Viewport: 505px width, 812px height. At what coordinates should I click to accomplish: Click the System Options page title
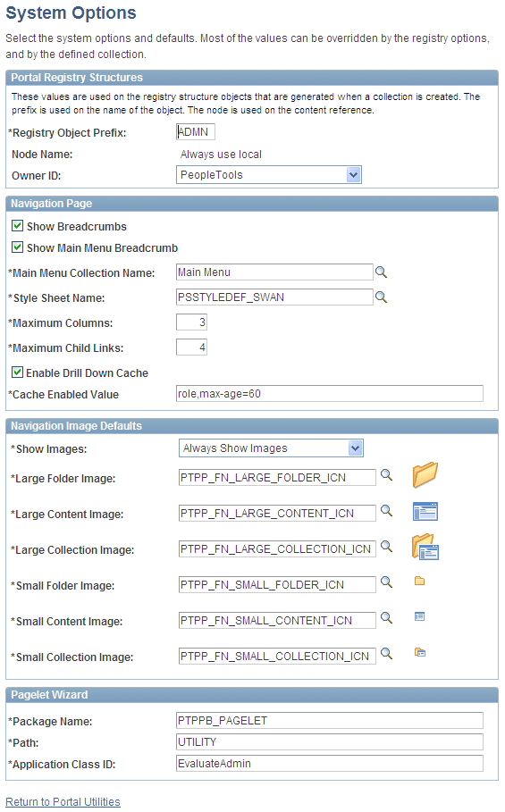coord(71,13)
